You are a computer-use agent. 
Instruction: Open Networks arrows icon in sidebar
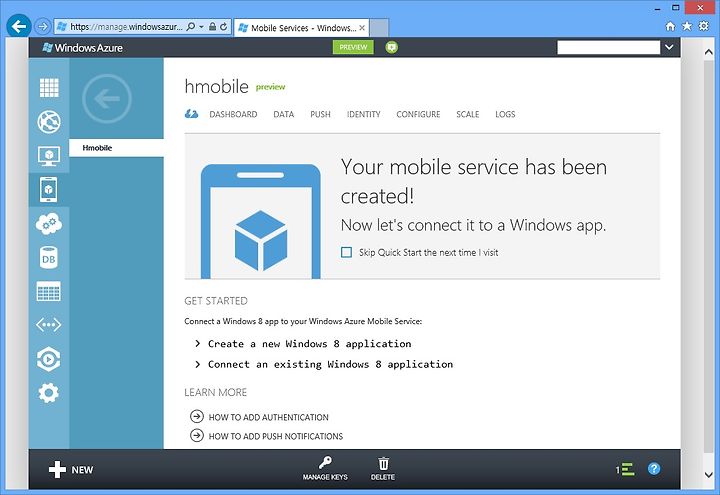(49, 325)
